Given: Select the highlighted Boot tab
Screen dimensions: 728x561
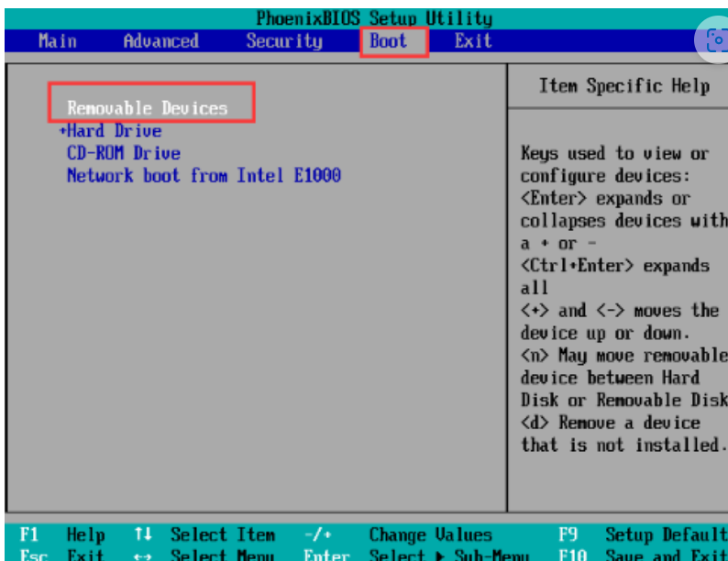Looking at the screenshot, I should coord(388,41).
